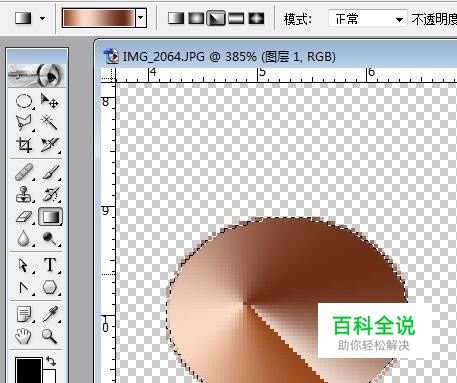Click the 模式 label in options bar

point(298,19)
